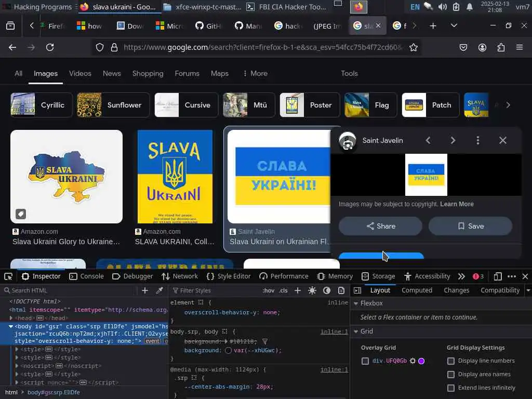Click the Filter Styles input field
532x399 pixels.
point(216,290)
